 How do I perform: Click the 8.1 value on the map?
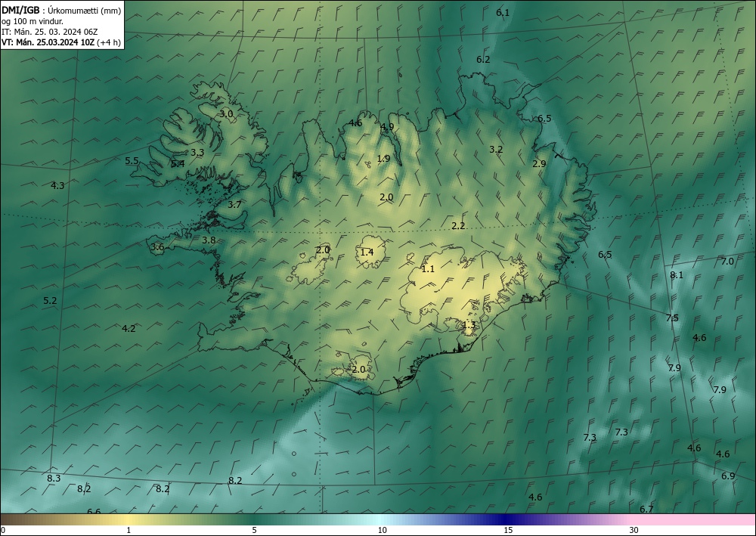click(677, 275)
